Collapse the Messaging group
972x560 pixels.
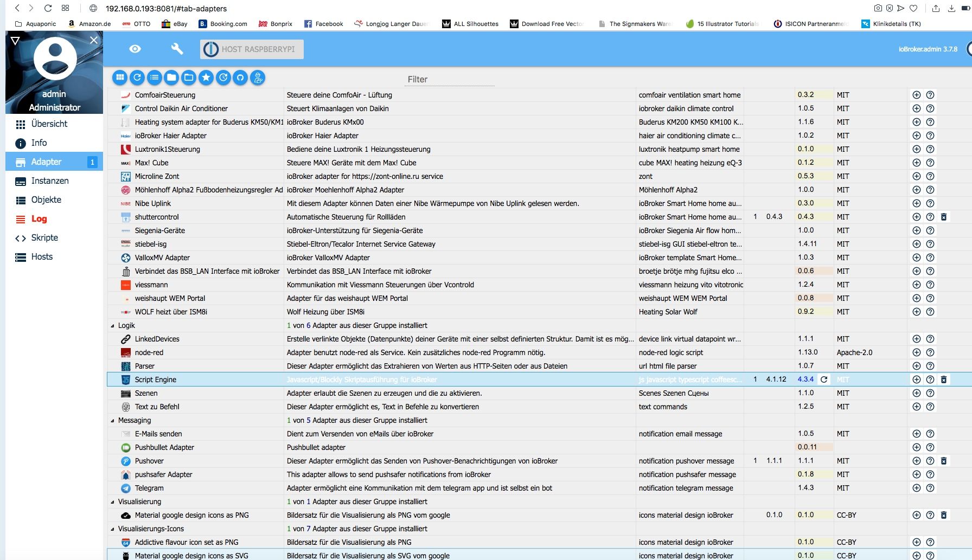coord(113,421)
